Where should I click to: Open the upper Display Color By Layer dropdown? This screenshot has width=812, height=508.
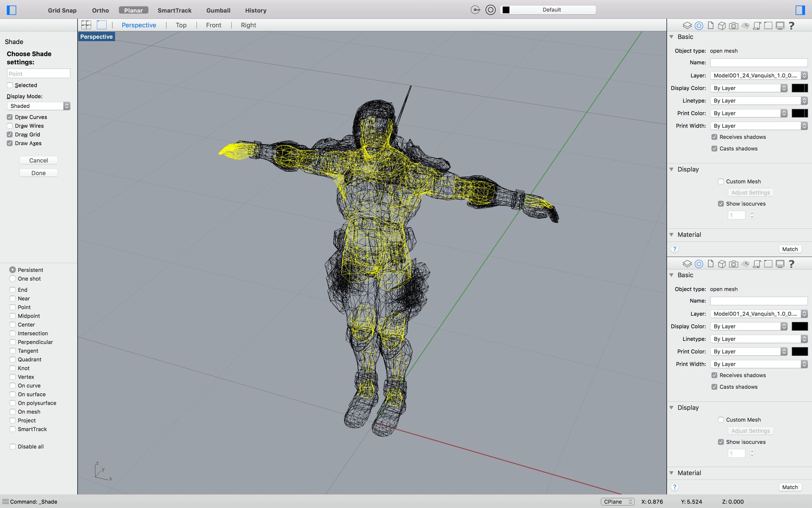pos(749,88)
